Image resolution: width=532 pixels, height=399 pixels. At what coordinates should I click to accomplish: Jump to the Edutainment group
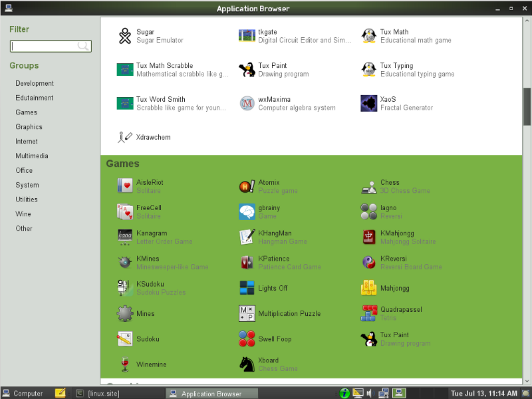(35, 98)
